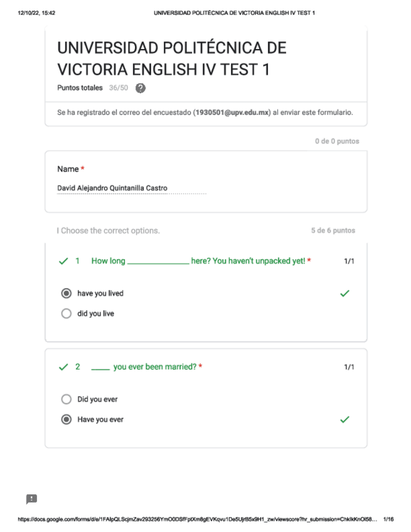Click correct-answer checkmark beside 'Have you ever'
This screenshot has width=411, height=532.
[344, 420]
